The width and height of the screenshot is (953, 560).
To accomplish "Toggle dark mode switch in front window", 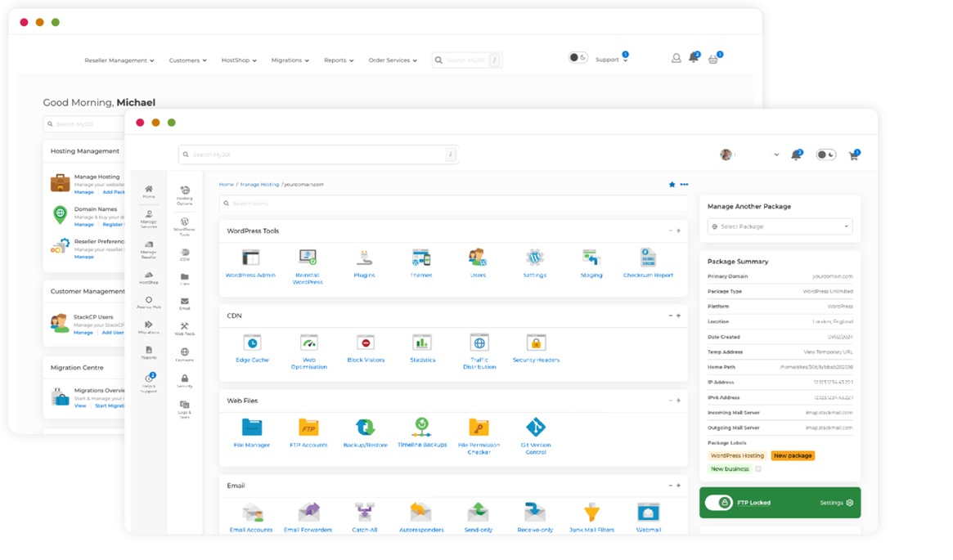I will (x=826, y=155).
